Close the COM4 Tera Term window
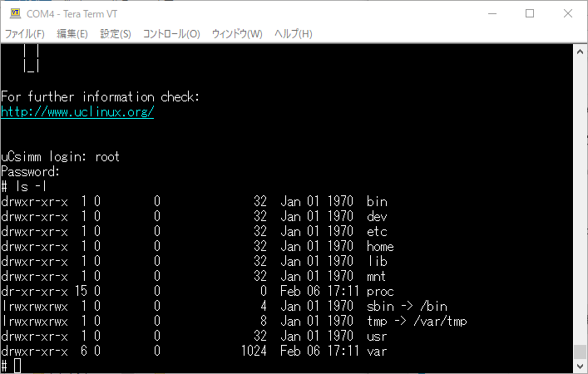 pos(568,13)
